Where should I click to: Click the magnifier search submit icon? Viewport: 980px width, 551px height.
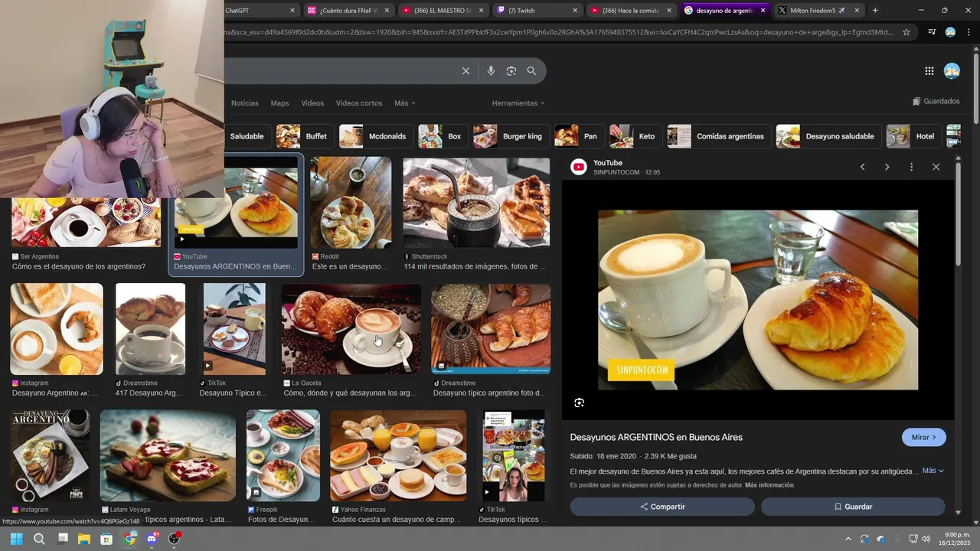tap(531, 71)
